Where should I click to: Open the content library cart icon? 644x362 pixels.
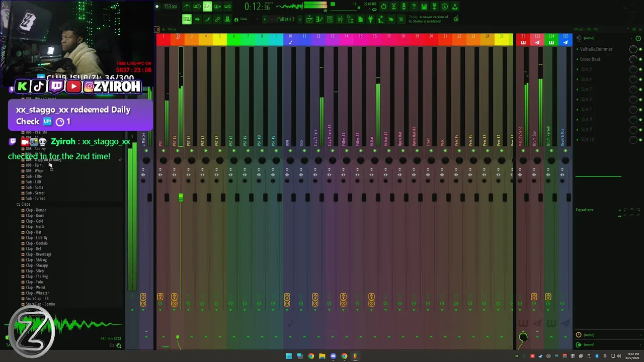pyautogui.click(x=400, y=19)
